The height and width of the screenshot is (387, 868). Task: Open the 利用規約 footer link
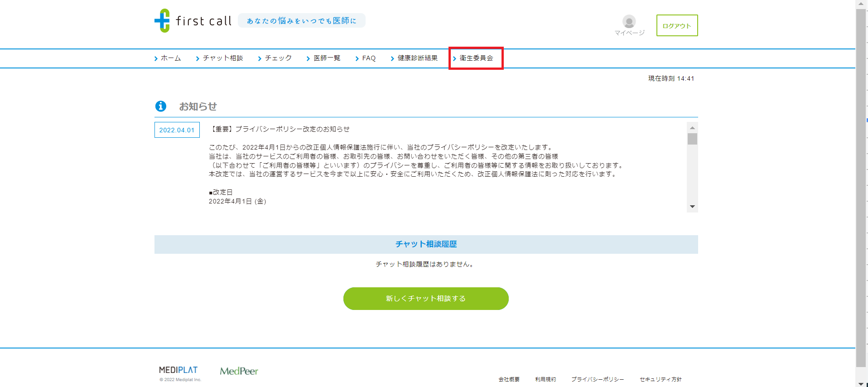[545, 379]
